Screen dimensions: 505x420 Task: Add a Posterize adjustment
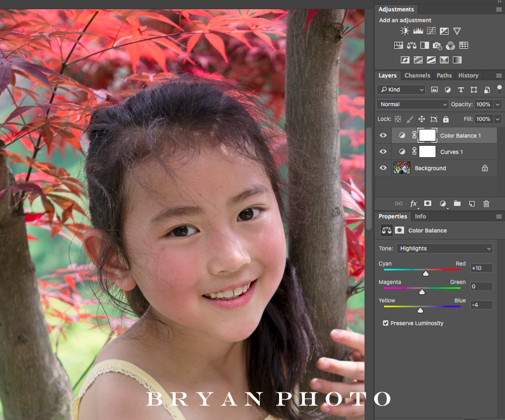(x=418, y=60)
